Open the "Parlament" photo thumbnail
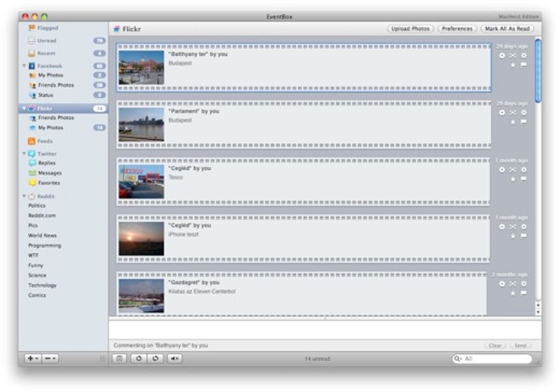Viewport: 560px width, 392px height. point(141,124)
